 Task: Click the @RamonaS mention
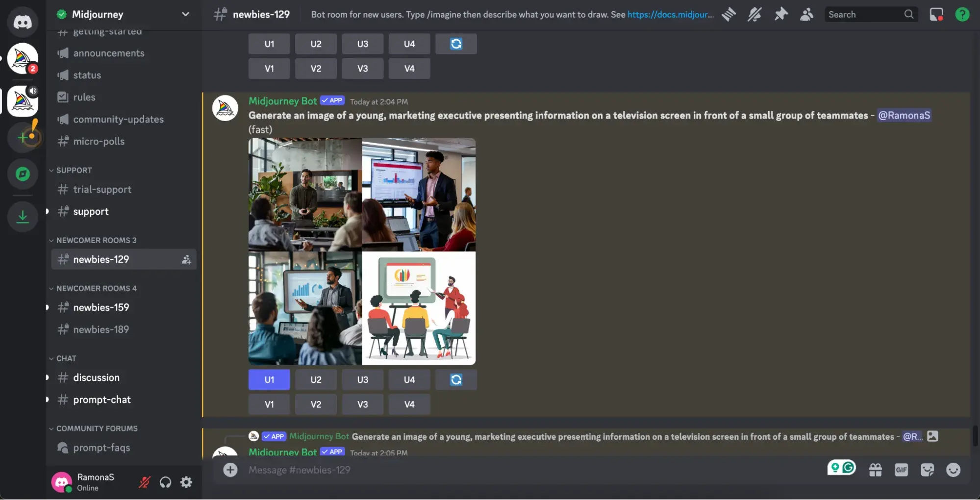(x=904, y=115)
